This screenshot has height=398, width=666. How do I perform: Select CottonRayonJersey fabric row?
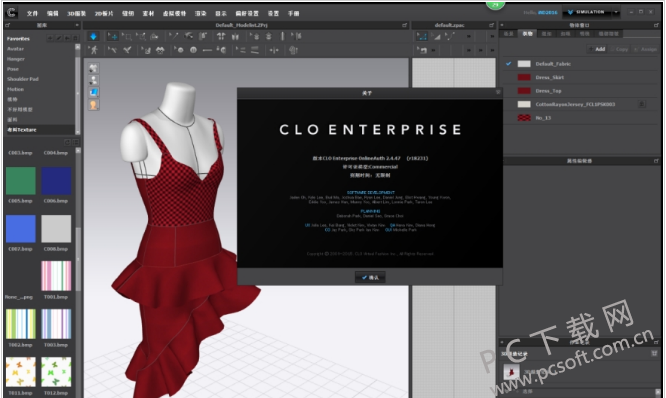581,104
